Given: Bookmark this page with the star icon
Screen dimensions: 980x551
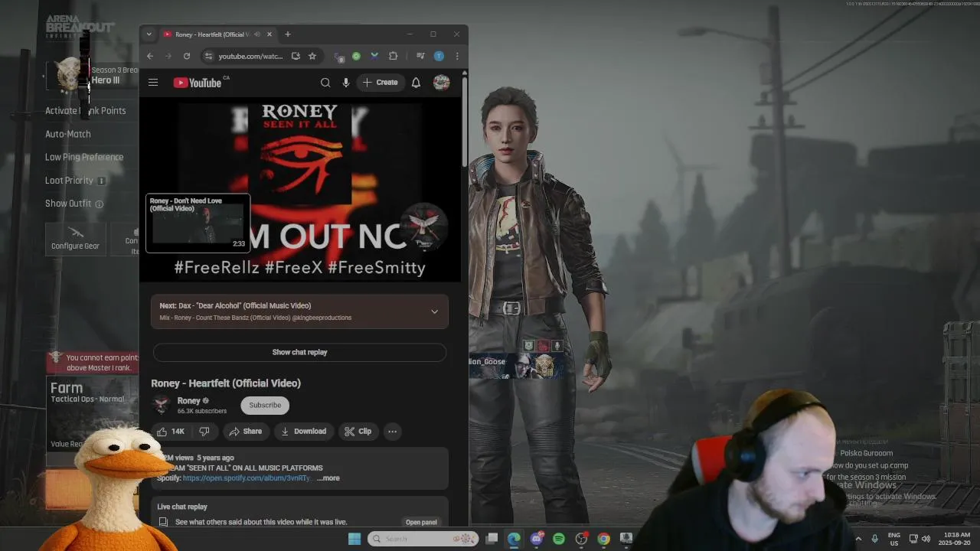Looking at the screenshot, I should 312,56.
